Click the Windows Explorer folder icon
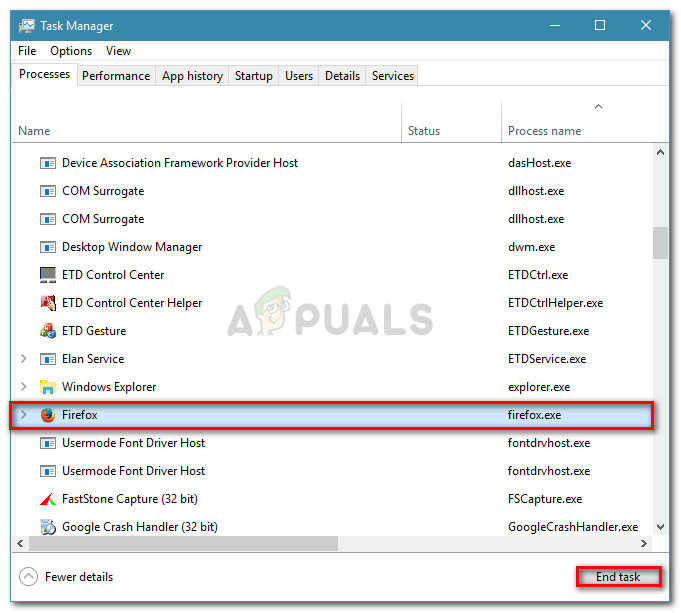The width and height of the screenshot is (681, 613). point(48,387)
